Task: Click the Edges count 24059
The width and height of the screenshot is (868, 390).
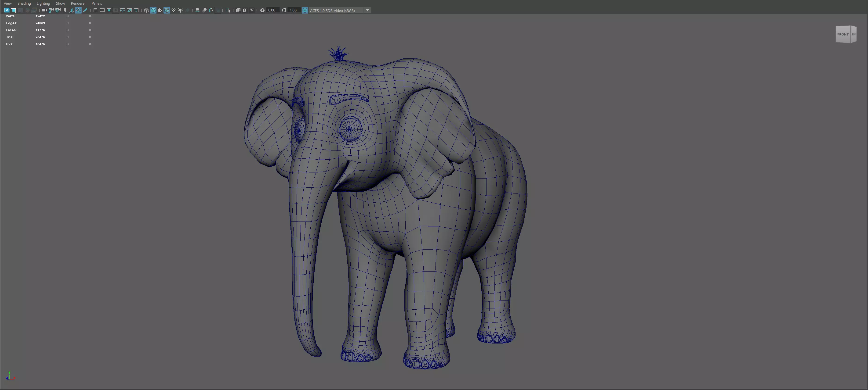Action: 40,23
